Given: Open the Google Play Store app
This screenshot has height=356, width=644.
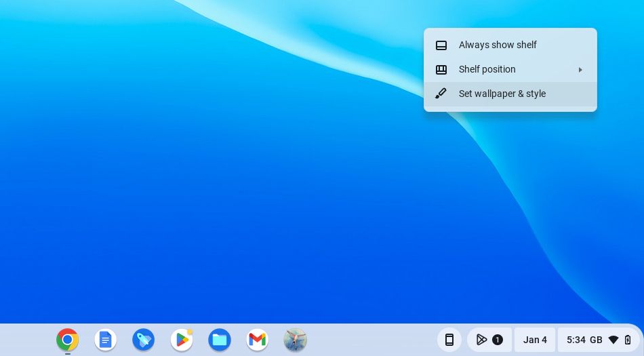Looking at the screenshot, I should tap(182, 340).
